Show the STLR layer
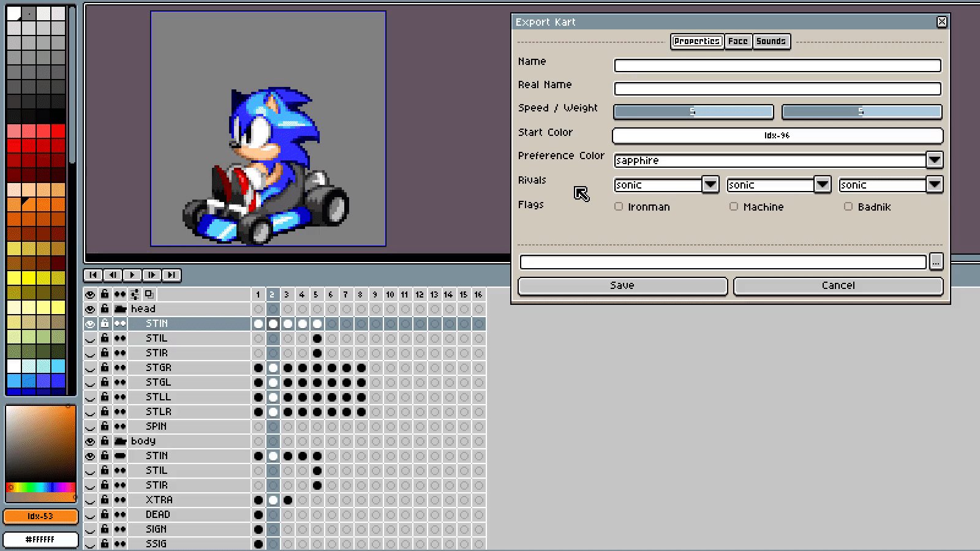 [x=90, y=412]
